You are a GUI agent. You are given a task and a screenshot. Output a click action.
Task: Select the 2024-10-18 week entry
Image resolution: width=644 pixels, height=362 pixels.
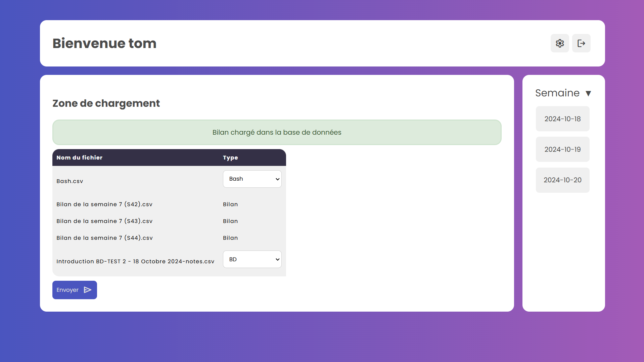(562, 119)
